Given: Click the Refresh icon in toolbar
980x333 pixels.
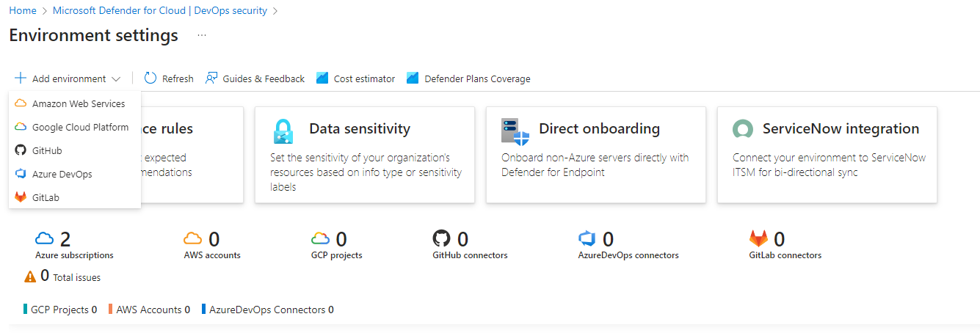Looking at the screenshot, I should (x=150, y=78).
